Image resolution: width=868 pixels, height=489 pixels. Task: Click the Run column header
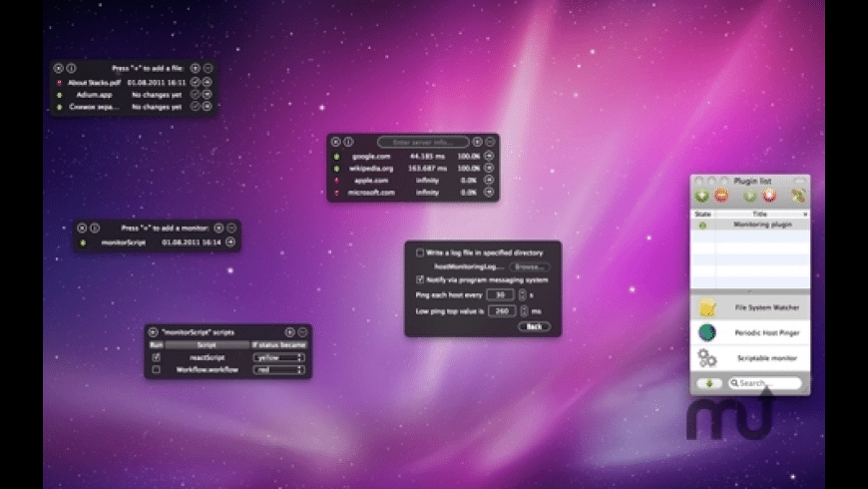point(156,345)
